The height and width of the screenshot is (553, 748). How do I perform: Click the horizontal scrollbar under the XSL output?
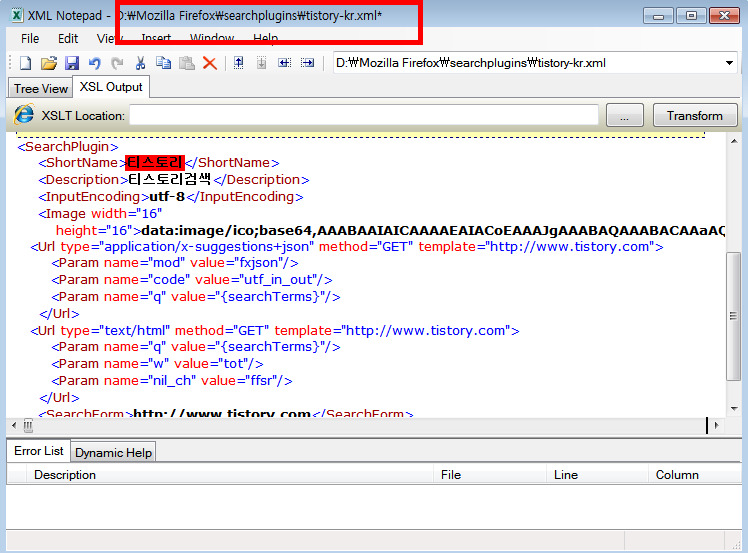(360, 425)
